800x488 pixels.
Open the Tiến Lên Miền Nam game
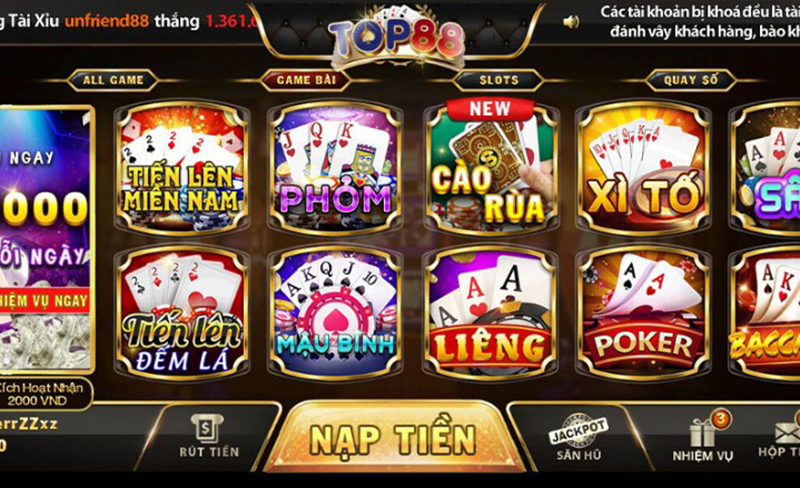point(182,167)
